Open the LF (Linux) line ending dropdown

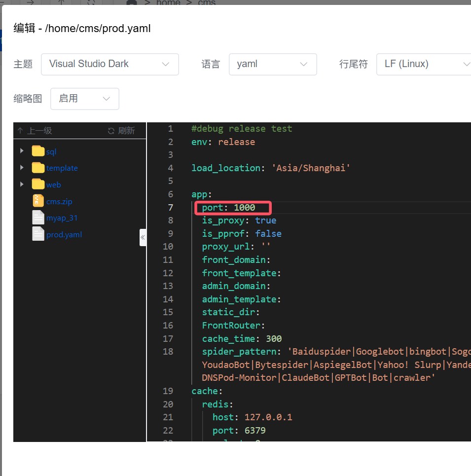[424, 64]
